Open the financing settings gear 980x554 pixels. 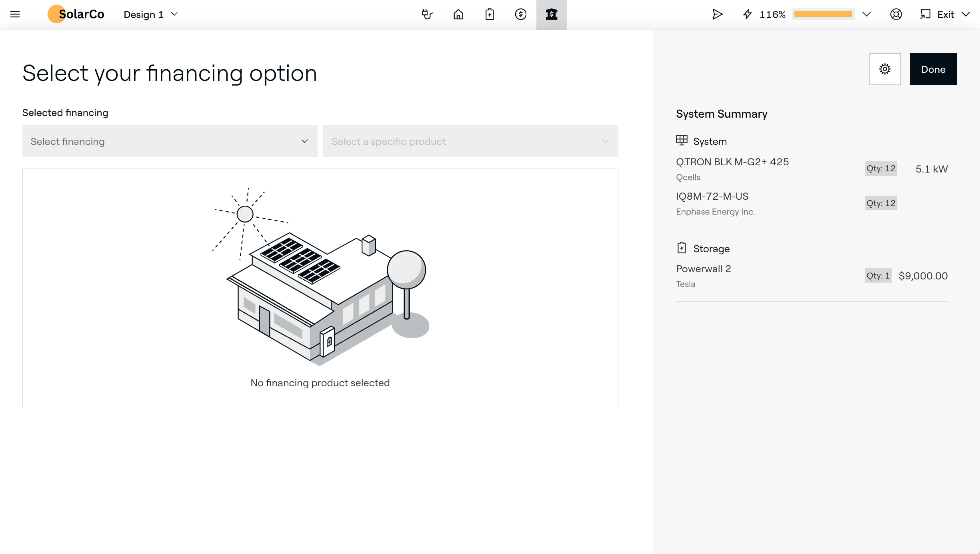point(885,69)
